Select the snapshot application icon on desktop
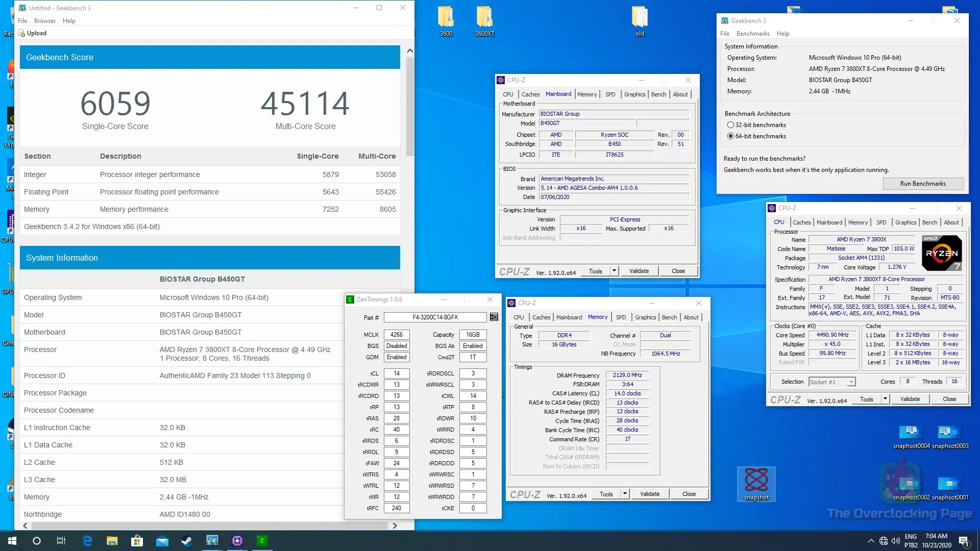Screen dimensions: 980x551 pyautogui.click(x=756, y=484)
